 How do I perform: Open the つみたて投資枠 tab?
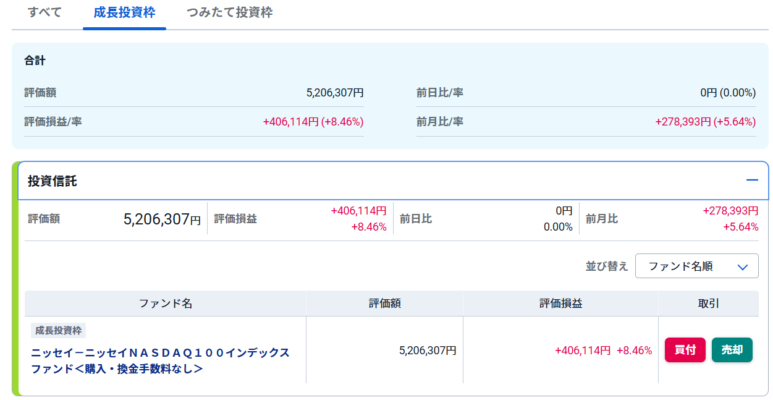230,13
